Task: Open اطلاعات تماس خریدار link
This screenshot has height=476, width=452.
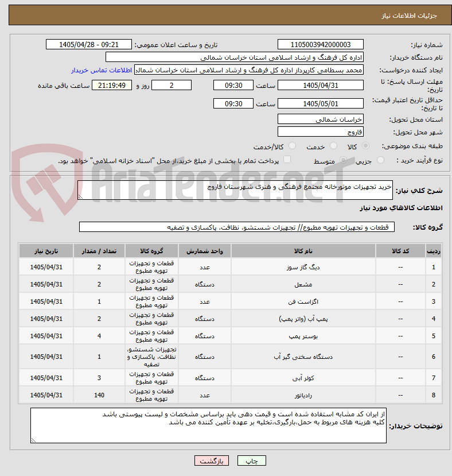Action: [102, 70]
